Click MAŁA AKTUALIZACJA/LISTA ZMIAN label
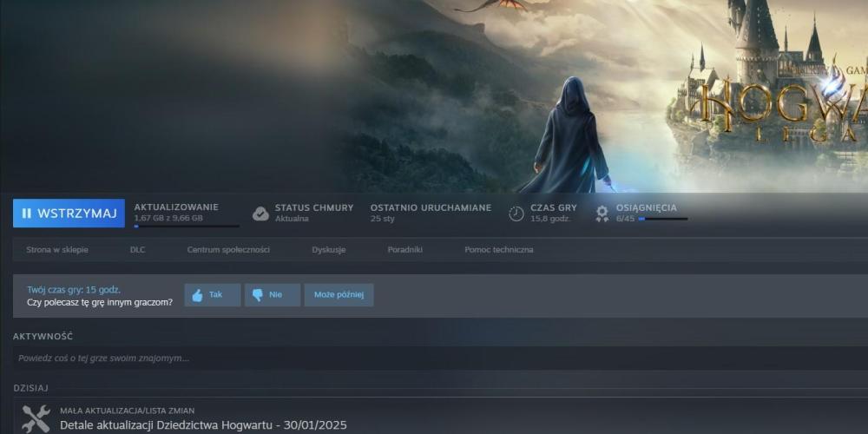The height and width of the screenshot is (434, 868). (127, 411)
